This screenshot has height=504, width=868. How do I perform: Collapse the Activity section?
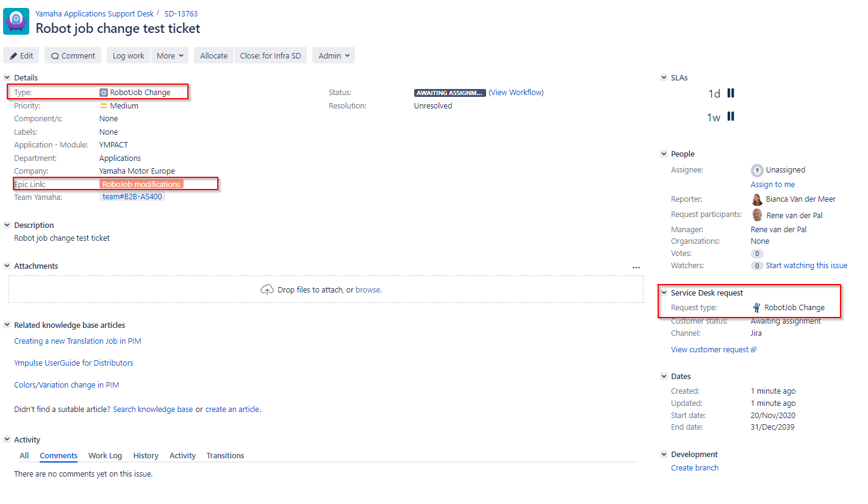click(7, 439)
